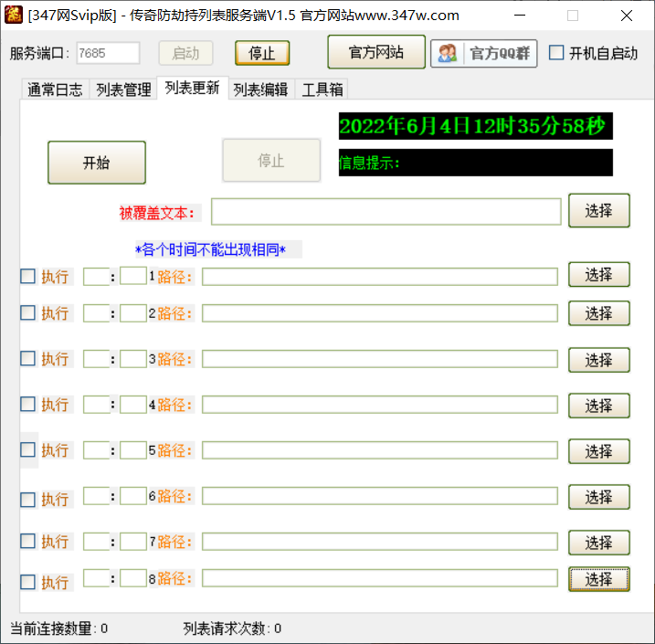Focus the path 8 text field
Viewport: 655px width, 644px height.
click(x=380, y=578)
